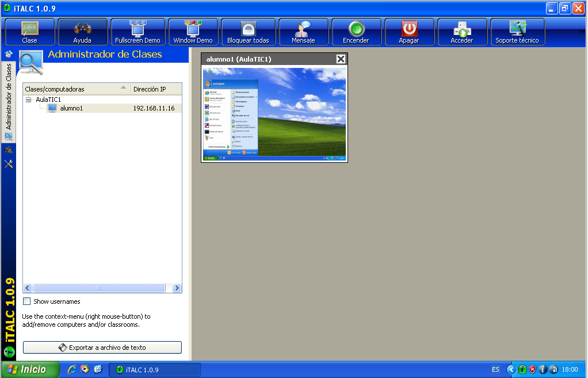The height and width of the screenshot is (378, 588).
Task: Lock all computers with Bloquear todas
Action: point(248,32)
